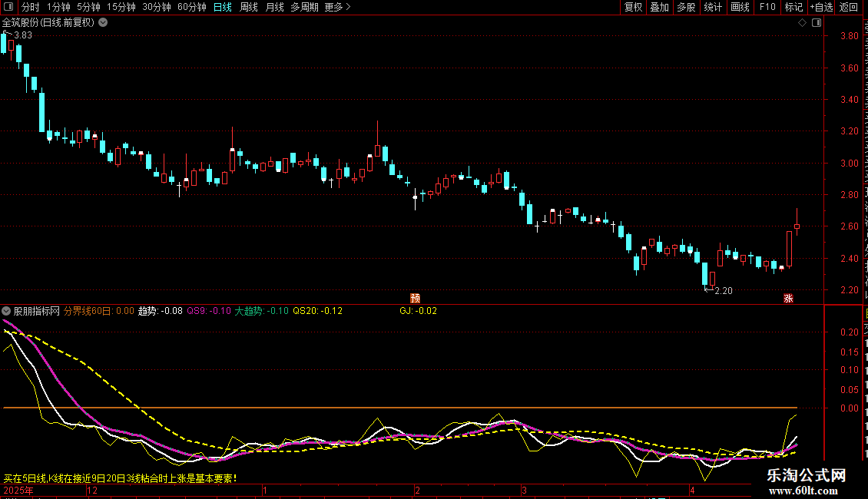Click the 全筑股份(日线.前复权) chart title
868x499 pixels.
coord(48,23)
